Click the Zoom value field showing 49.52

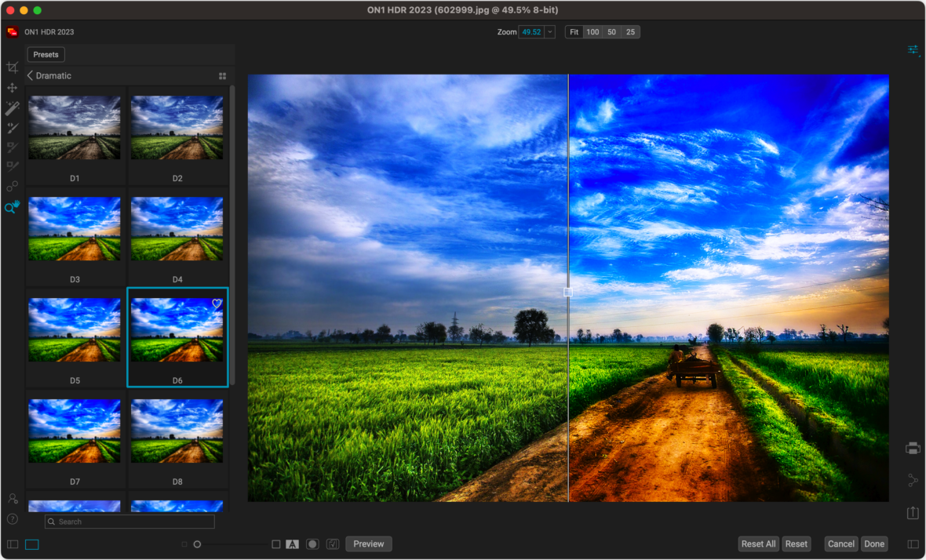click(531, 32)
